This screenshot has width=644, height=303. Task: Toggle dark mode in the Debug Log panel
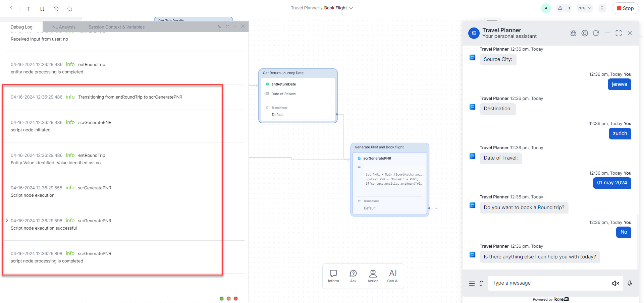[x=220, y=26]
